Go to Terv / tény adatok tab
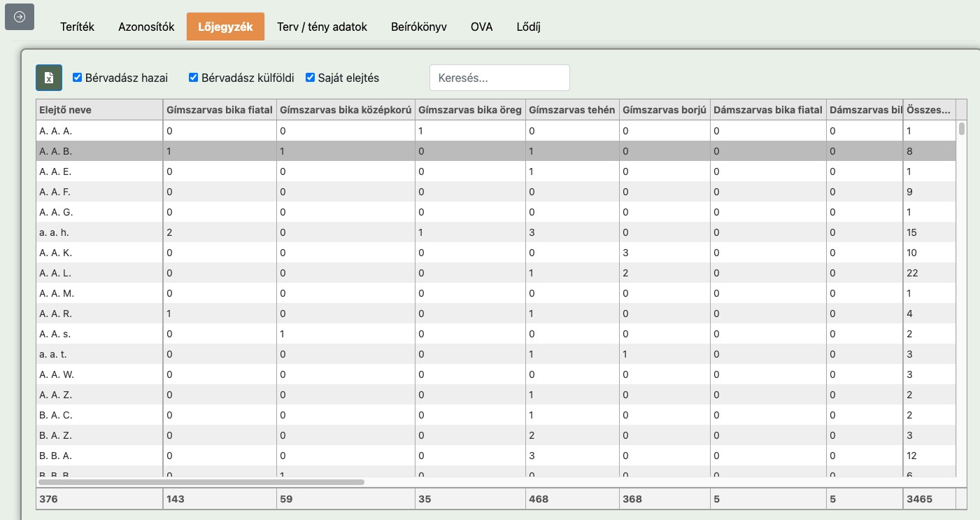The image size is (980, 520). click(322, 27)
